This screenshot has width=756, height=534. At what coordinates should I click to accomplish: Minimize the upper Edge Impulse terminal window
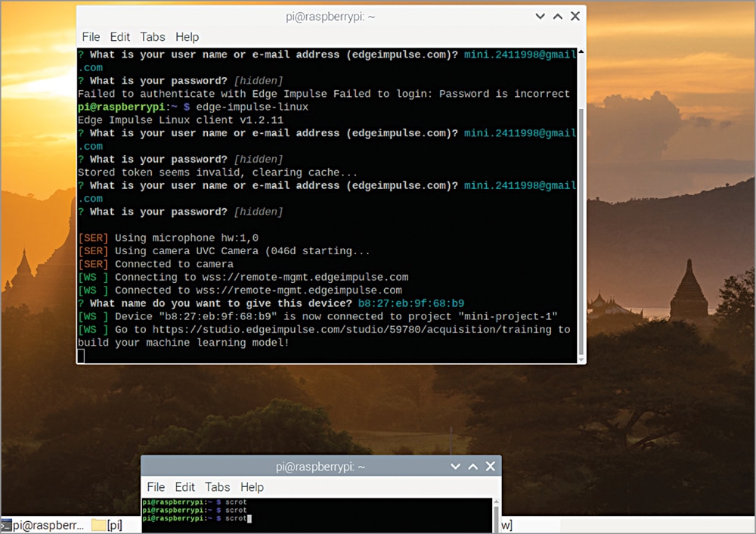click(x=540, y=16)
